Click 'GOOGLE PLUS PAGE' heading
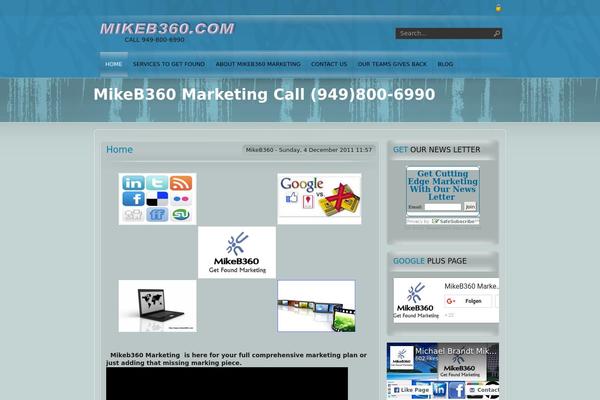This screenshot has width=600, height=400. (x=430, y=261)
